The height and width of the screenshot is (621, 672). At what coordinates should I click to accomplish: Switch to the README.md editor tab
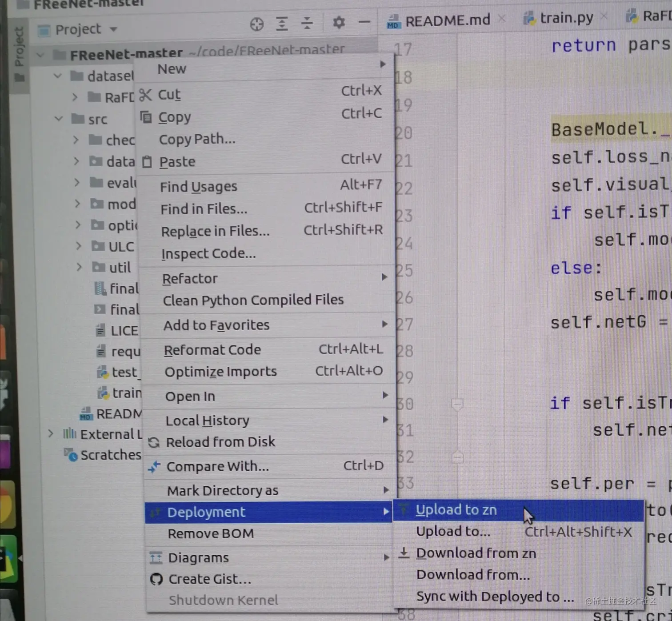pyautogui.click(x=446, y=20)
